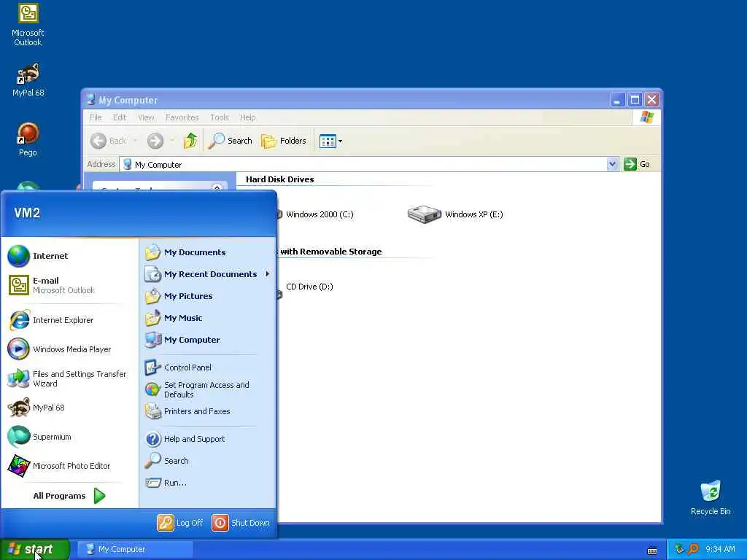Click the taskbar clock 9:34 AM
The image size is (747, 560).
coord(720,549)
